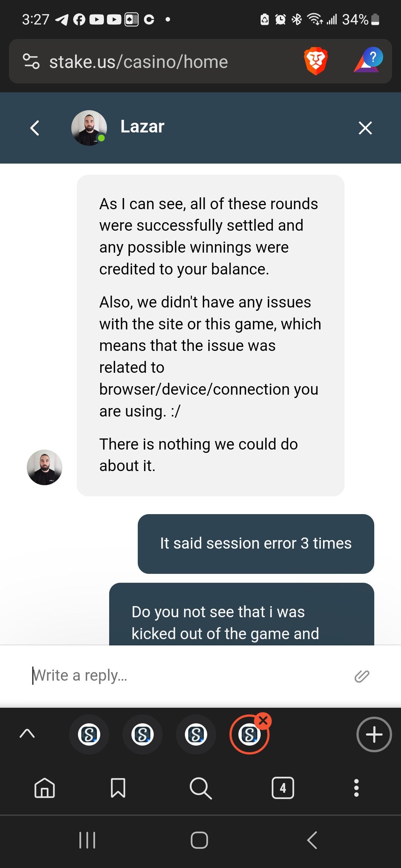The height and width of the screenshot is (868, 401).
Task: Click the Write a reply field
Action: pyautogui.click(x=186, y=675)
